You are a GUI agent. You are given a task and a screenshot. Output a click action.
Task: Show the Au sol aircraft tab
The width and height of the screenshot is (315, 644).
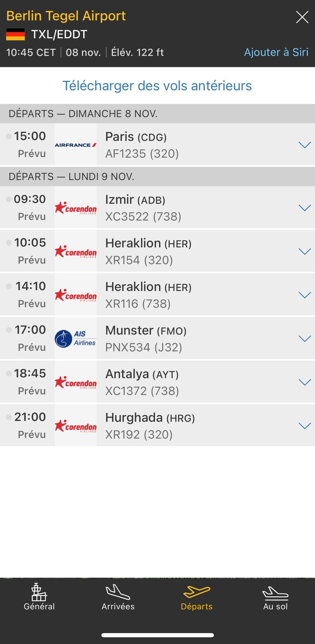(275, 597)
